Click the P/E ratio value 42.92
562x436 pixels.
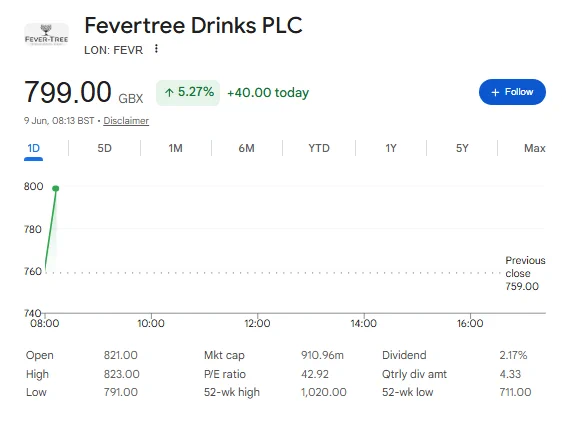click(x=315, y=374)
